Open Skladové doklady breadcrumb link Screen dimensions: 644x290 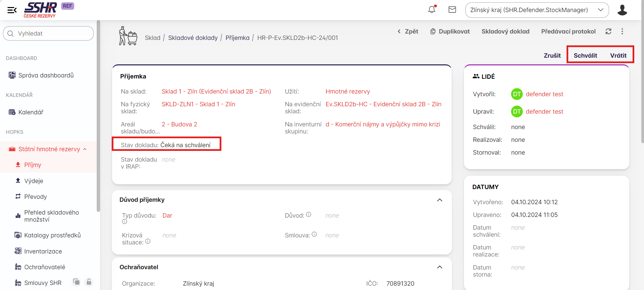(193, 38)
